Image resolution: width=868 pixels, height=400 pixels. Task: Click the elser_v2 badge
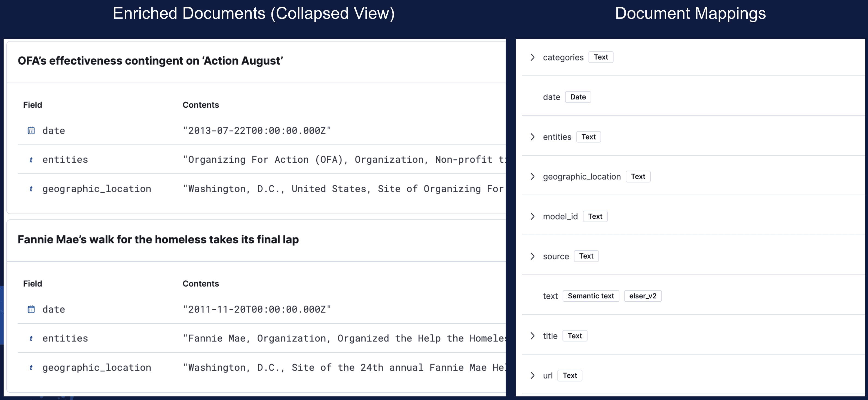(643, 296)
